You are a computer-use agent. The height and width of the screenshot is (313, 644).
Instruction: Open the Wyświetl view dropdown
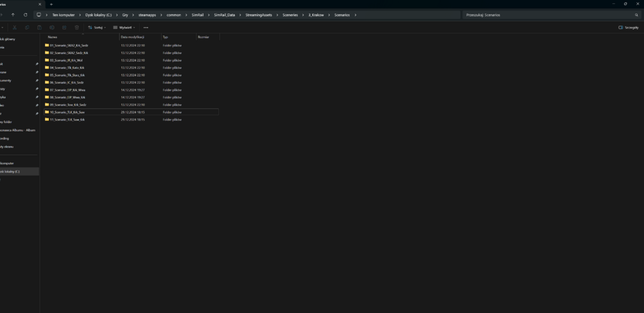pos(124,28)
